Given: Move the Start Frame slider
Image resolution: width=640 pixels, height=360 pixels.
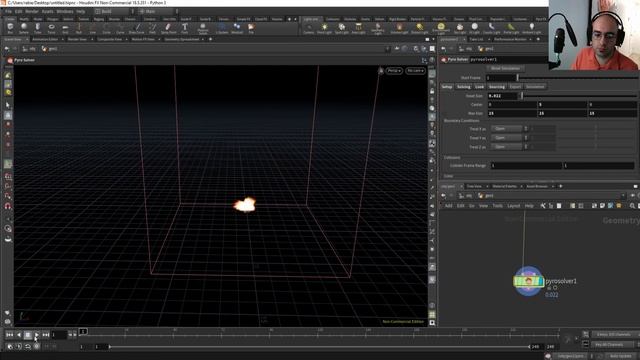Looking at the screenshot, I should (577, 78).
